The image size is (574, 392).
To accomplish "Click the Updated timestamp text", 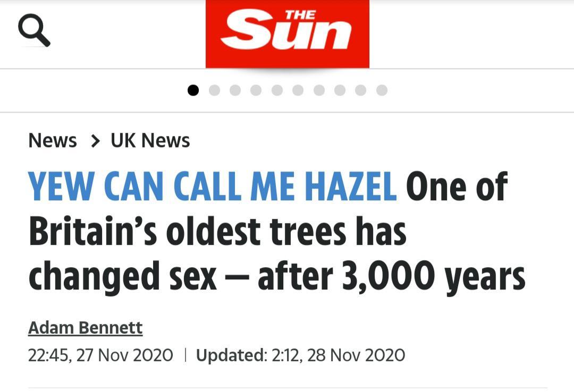I will 300,355.
